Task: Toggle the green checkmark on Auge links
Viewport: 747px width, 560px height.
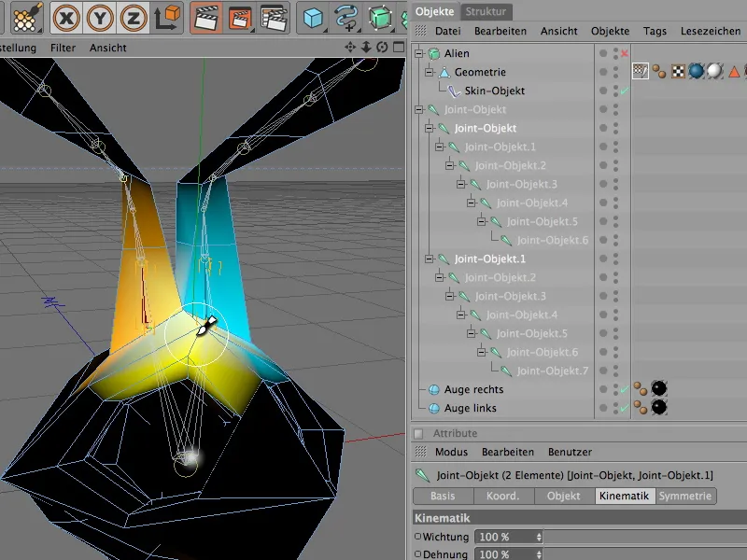Action: pos(625,408)
